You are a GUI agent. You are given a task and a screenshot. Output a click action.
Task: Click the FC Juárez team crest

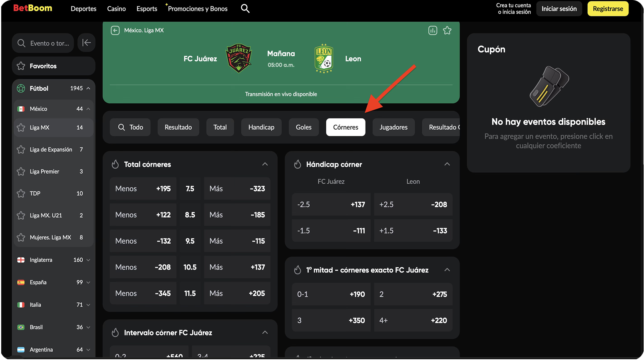coord(239,58)
